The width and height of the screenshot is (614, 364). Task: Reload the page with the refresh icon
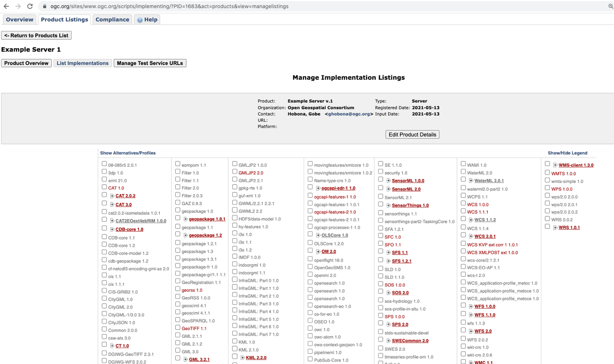click(x=30, y=6)
